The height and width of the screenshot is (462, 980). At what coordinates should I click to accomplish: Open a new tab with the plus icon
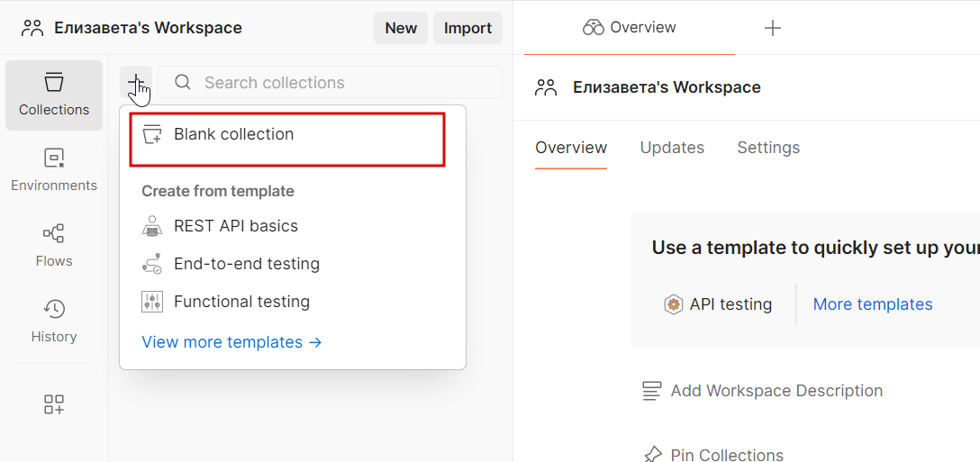772,28
